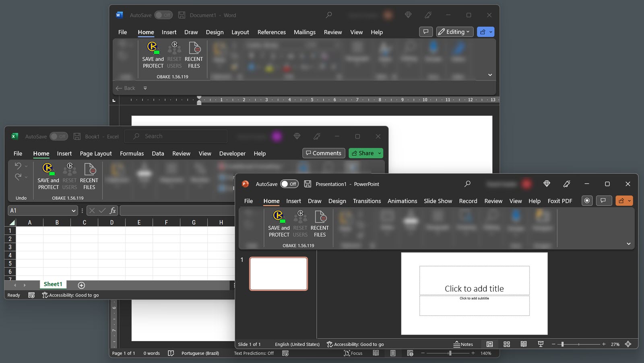Click Excel Undo arrow icon
This screenshot has width=644, height=363.
[x=18, y=166]
